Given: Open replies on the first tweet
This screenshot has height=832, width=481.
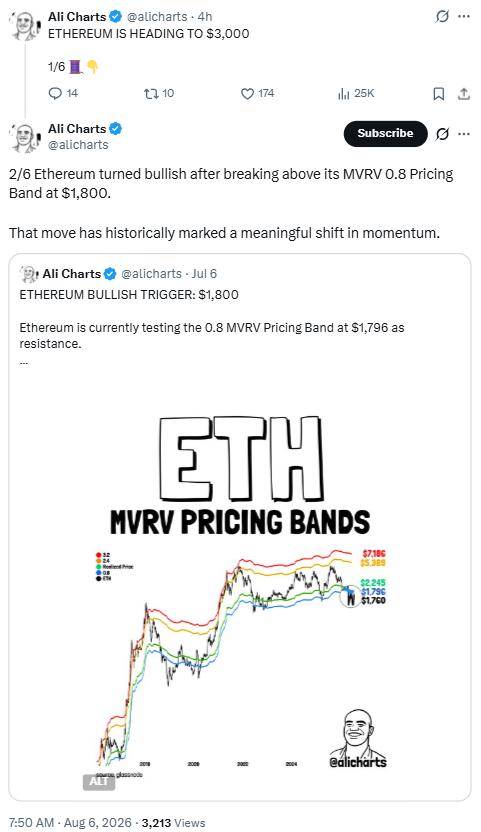Looking at the screenshot, I should 63,93.
